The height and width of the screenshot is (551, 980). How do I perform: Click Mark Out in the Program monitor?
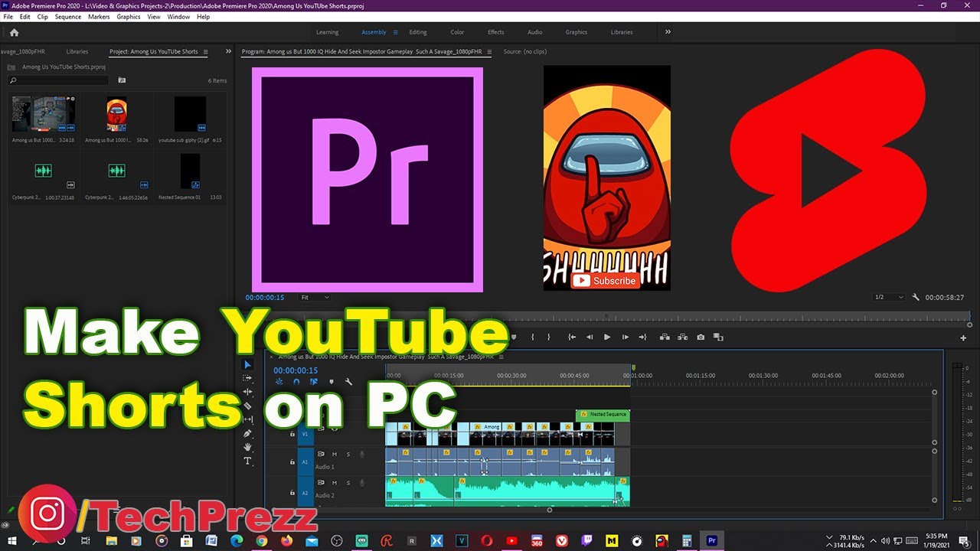[x=548, y=337]
